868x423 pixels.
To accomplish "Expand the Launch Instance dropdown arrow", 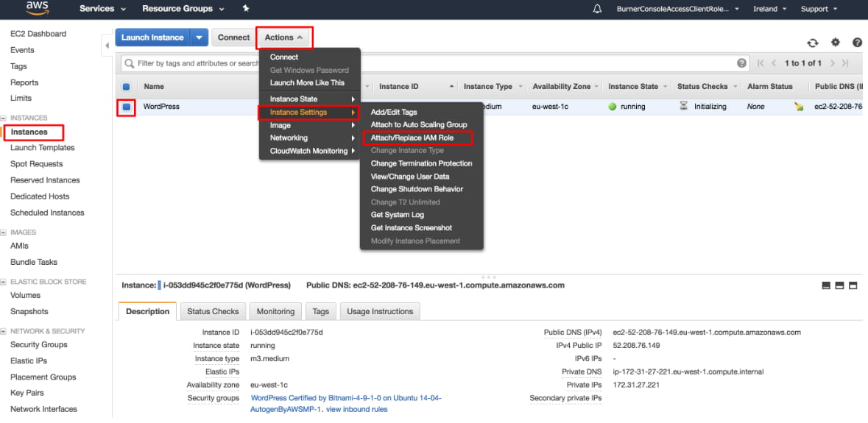I will [199, 38].
